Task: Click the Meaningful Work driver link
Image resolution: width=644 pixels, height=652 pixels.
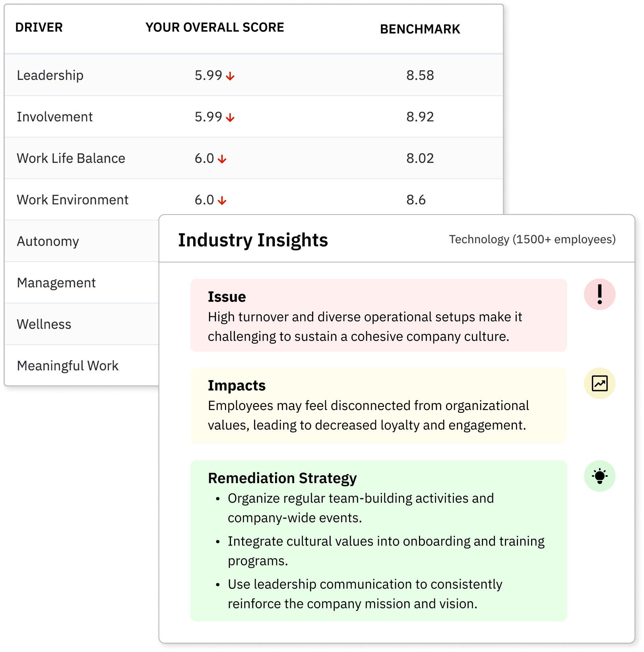Action: [x=68, y=365]
